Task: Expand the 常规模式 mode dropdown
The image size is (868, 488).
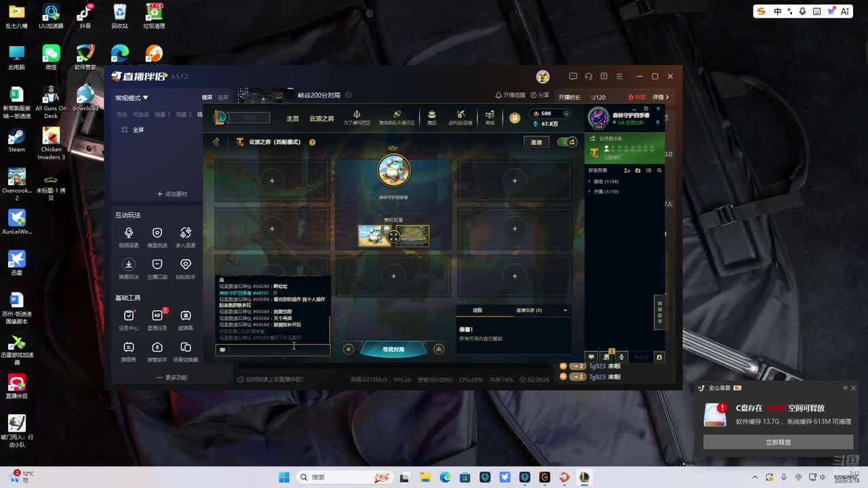Action: coord(132,98)
